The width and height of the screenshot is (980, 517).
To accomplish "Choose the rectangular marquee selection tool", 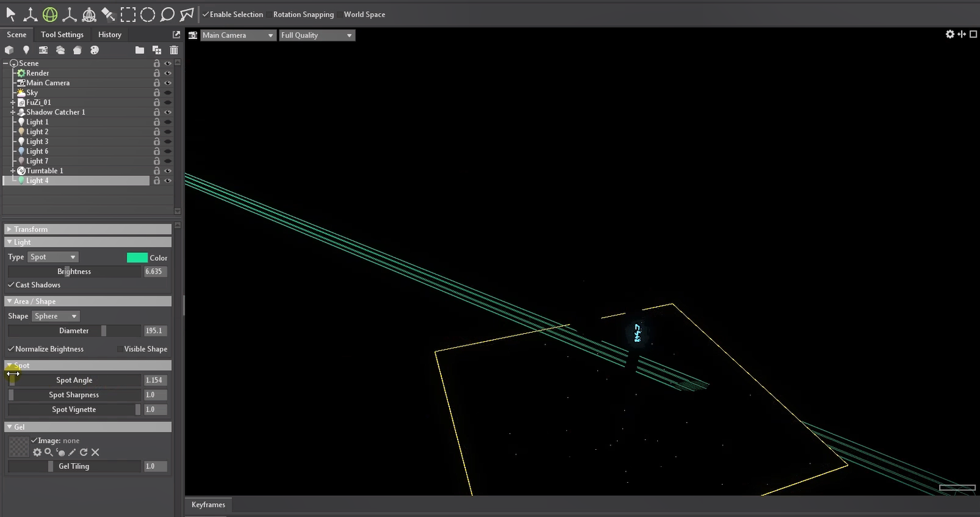I will (128, 14).
